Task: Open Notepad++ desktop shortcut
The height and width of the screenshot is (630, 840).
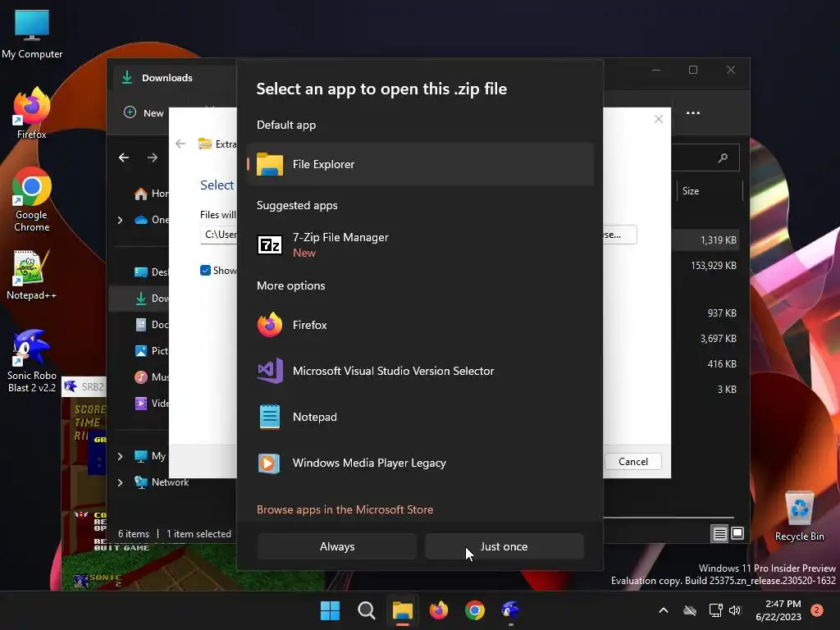Action: (x=32, y=275)
